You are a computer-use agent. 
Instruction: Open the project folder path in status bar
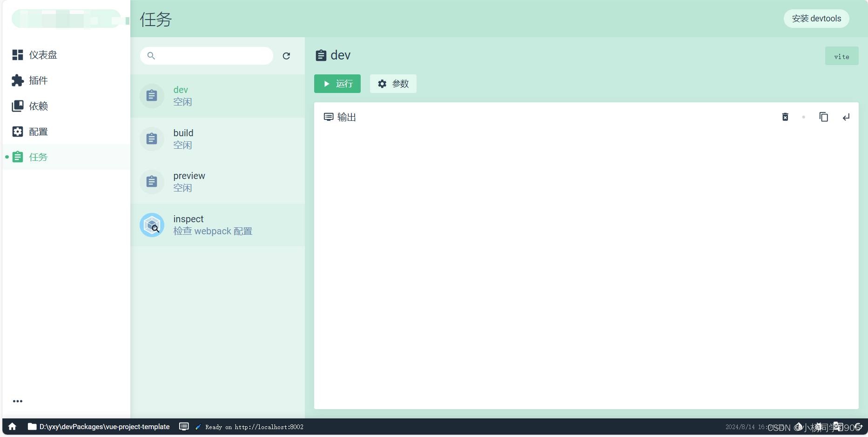click(x=99, y=426)
